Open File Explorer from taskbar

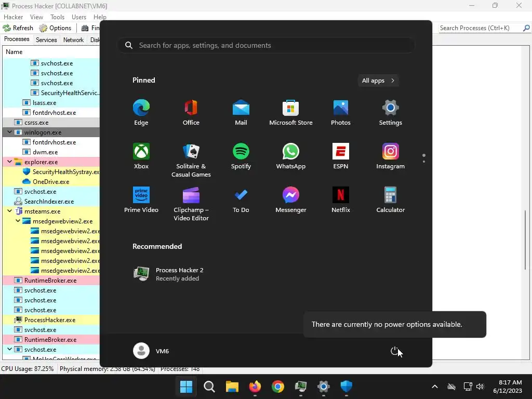tap(232, 387)
